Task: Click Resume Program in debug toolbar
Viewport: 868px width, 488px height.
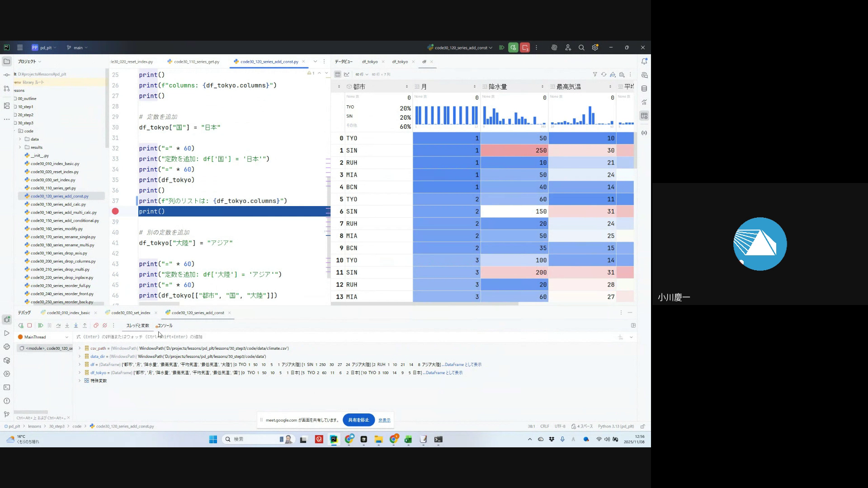Action: coord(41,325)
